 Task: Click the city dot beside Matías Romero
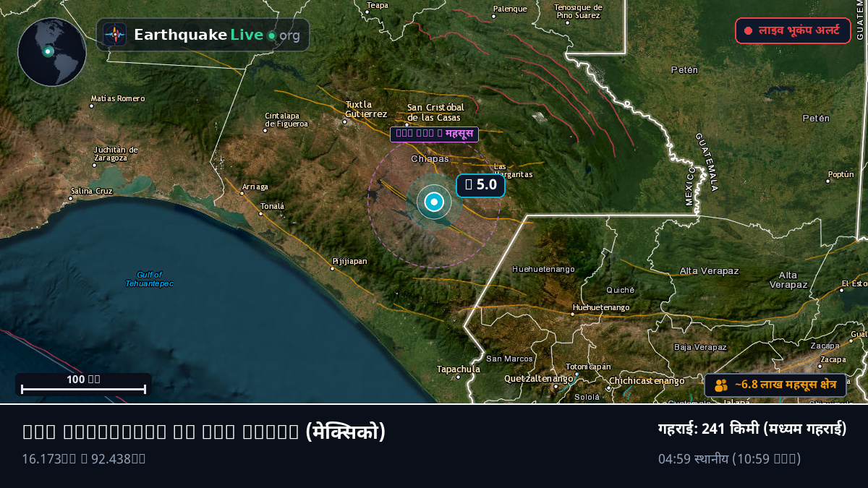(x=91, y=106)
